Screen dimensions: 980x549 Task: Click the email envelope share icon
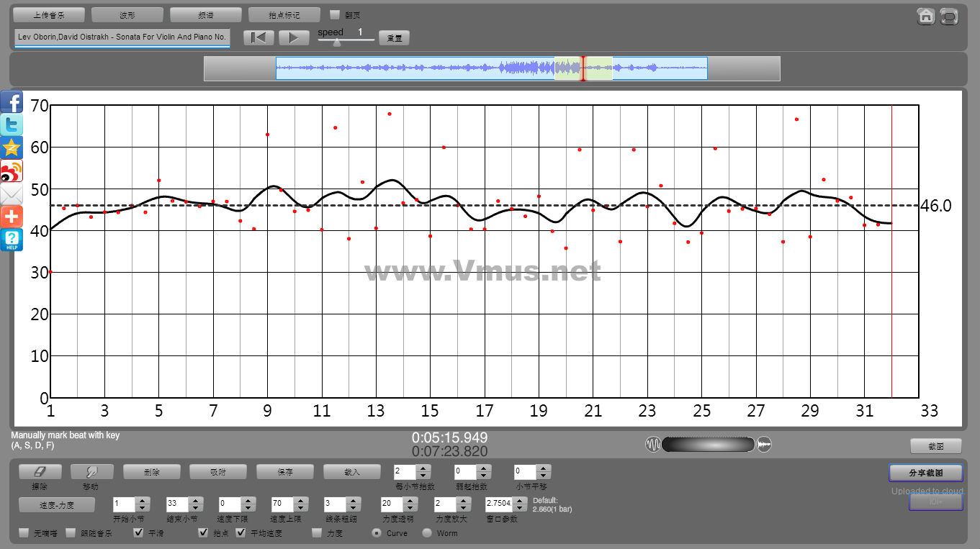point(12,194)
